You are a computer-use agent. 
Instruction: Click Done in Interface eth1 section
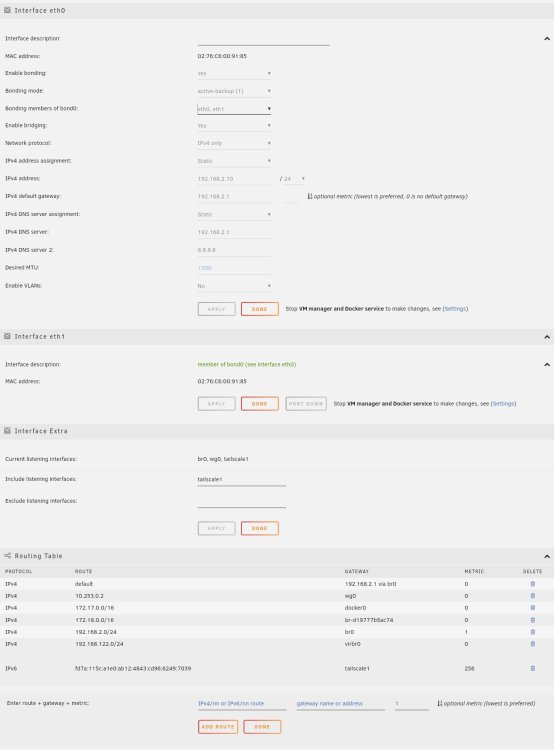pyautogui.click(x=260, y=404)
